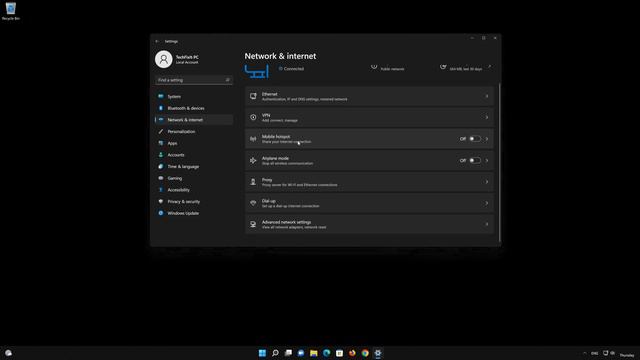Click the Windows Update circular icon
640x360 pixels.
tap(161, 213)
